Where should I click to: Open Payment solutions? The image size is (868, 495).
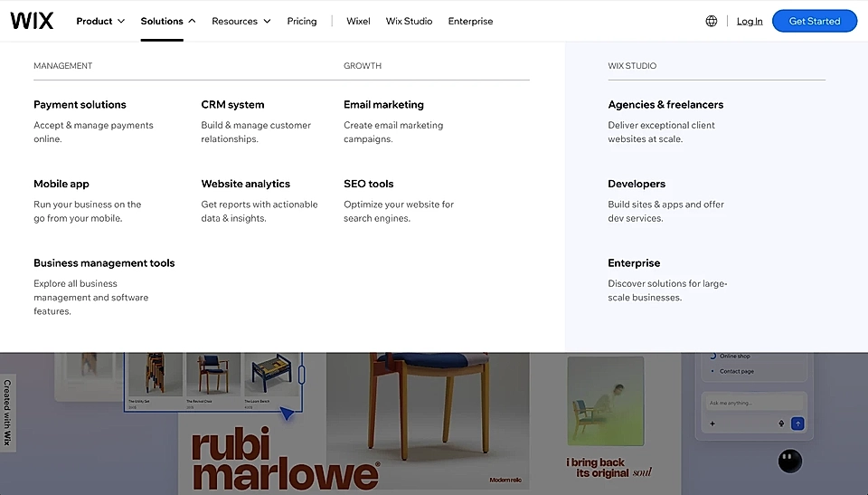(x=80, y=105)
